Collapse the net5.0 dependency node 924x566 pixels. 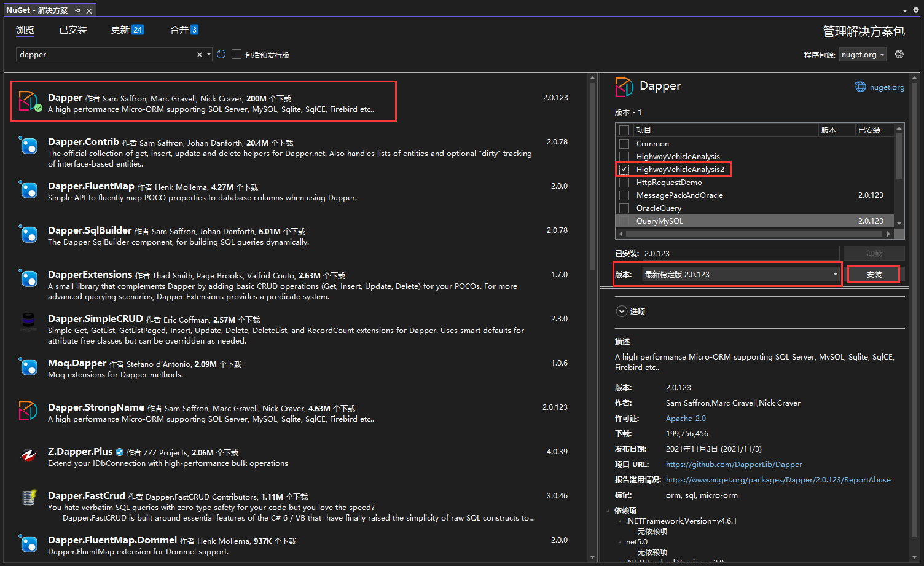(x=620, y=542)
